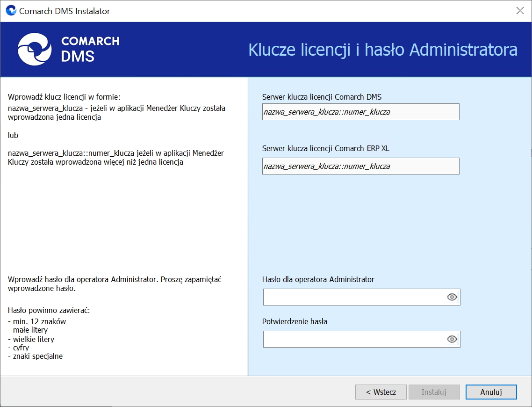Click the heading Klucze licencji i hasło Administratora
The image size is (532, 407).
[383, 50]
